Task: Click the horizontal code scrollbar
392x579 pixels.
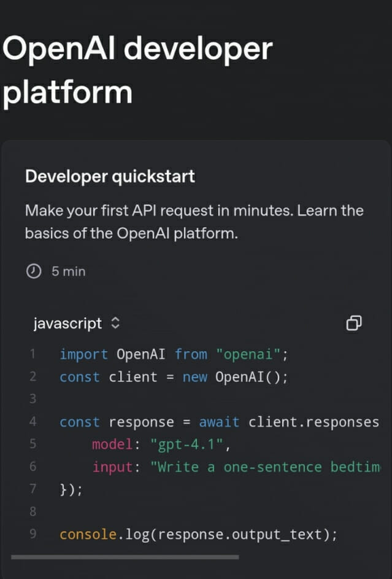Action: 125,557
